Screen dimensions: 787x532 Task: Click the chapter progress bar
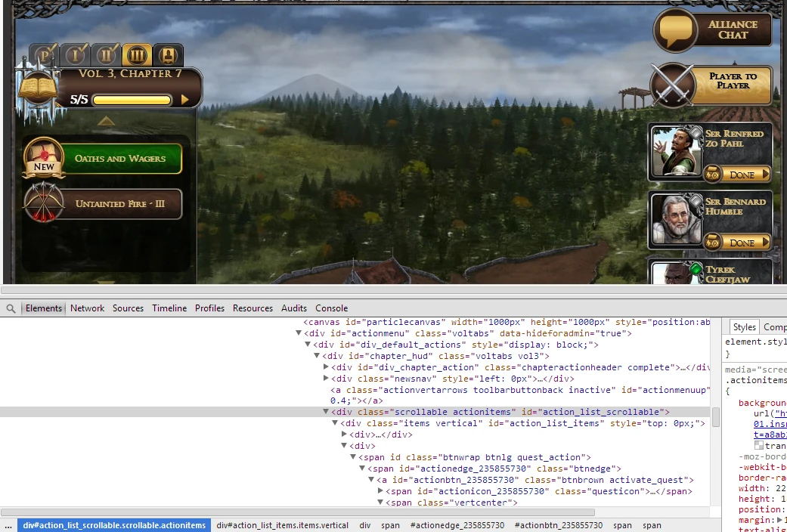click(132, 100)
